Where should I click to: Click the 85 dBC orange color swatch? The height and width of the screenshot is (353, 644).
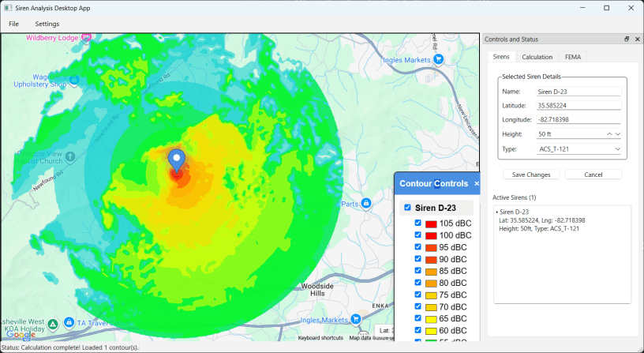tap(431, 272)
